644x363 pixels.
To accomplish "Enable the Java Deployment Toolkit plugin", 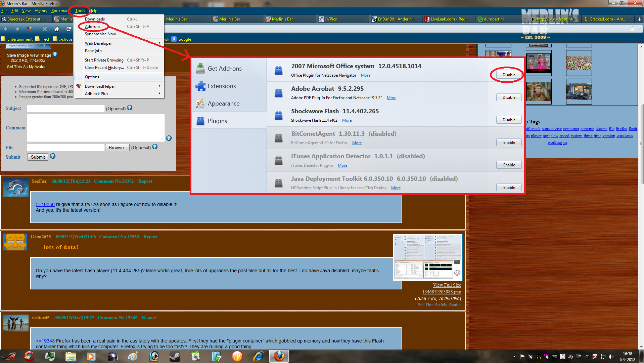I will (x=509, y=188).
